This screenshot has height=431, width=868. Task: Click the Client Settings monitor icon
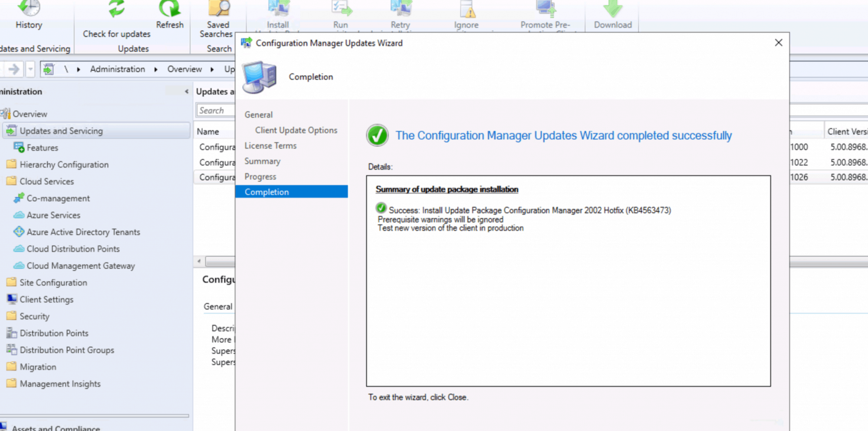click(12, 299)
